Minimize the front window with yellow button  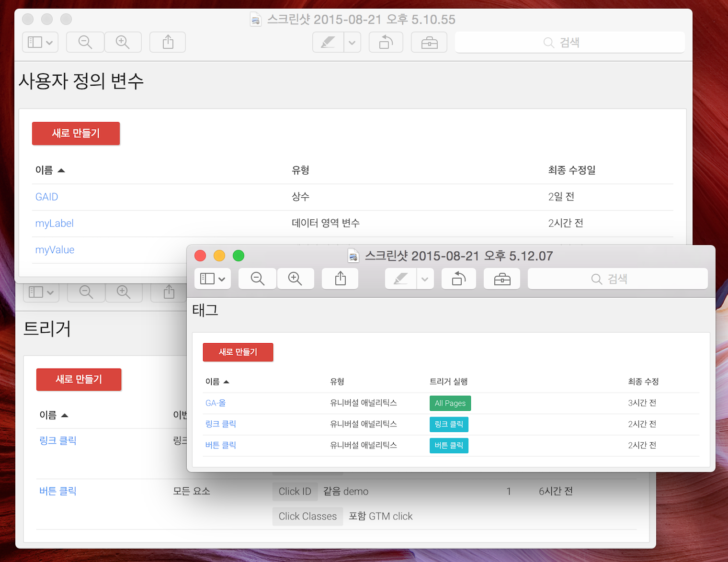coord(219,256)
